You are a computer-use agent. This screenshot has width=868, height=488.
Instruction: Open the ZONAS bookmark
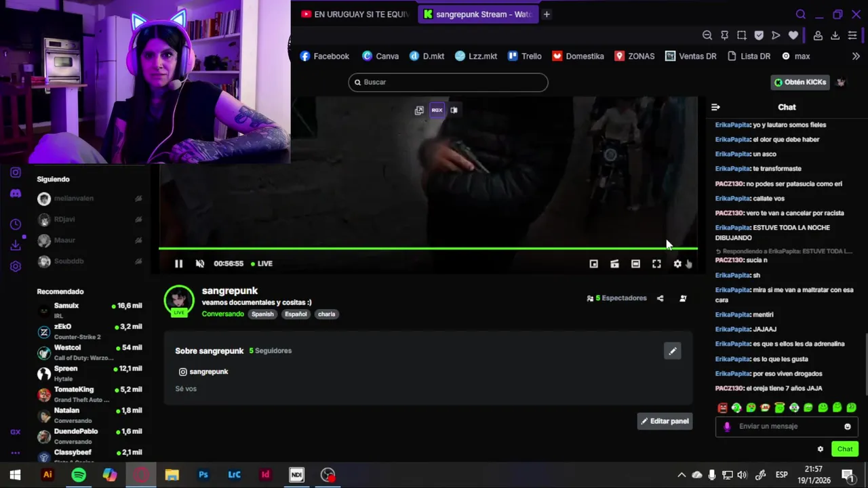point(634,56)
